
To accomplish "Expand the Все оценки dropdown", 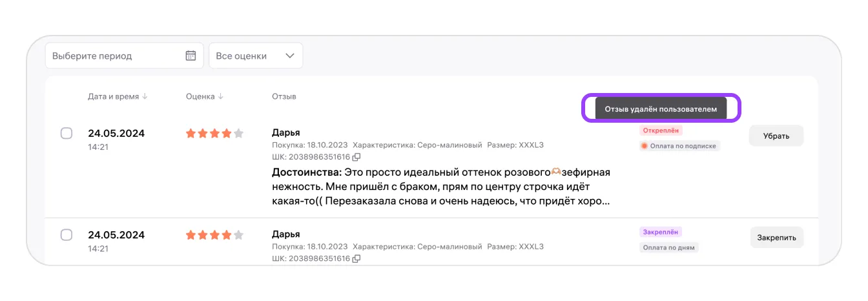I will point(256,56).
